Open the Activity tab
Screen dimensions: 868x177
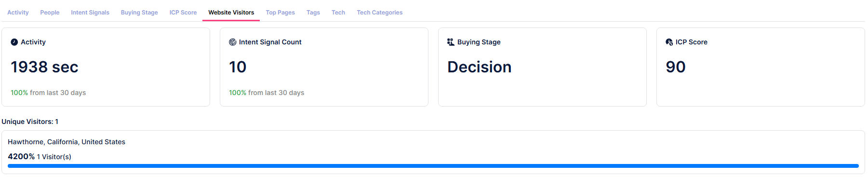click(x=18, y=13)
